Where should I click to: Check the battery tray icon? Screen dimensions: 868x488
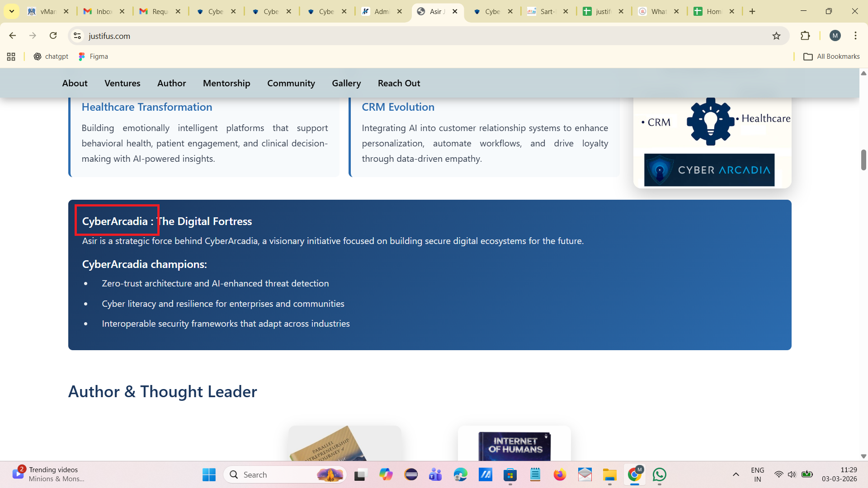(x=807, y=474)
